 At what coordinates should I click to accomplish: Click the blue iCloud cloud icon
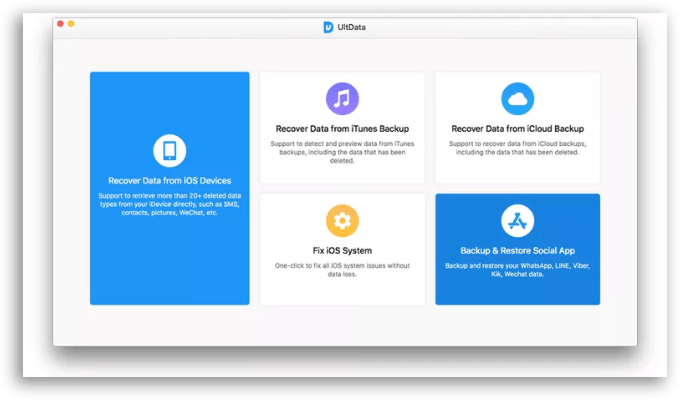tap(517, 99)
